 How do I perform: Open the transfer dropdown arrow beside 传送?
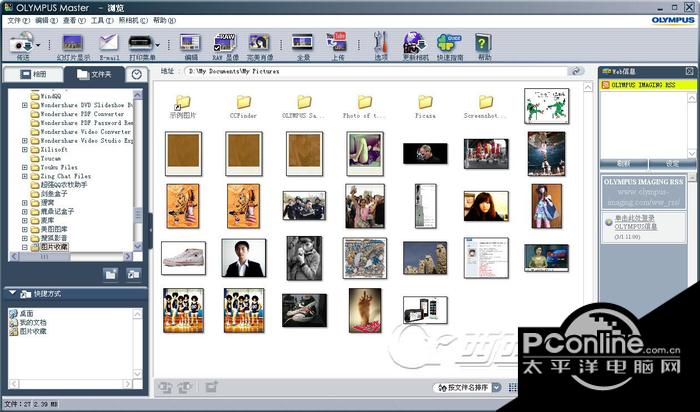[x=38, y=45]
